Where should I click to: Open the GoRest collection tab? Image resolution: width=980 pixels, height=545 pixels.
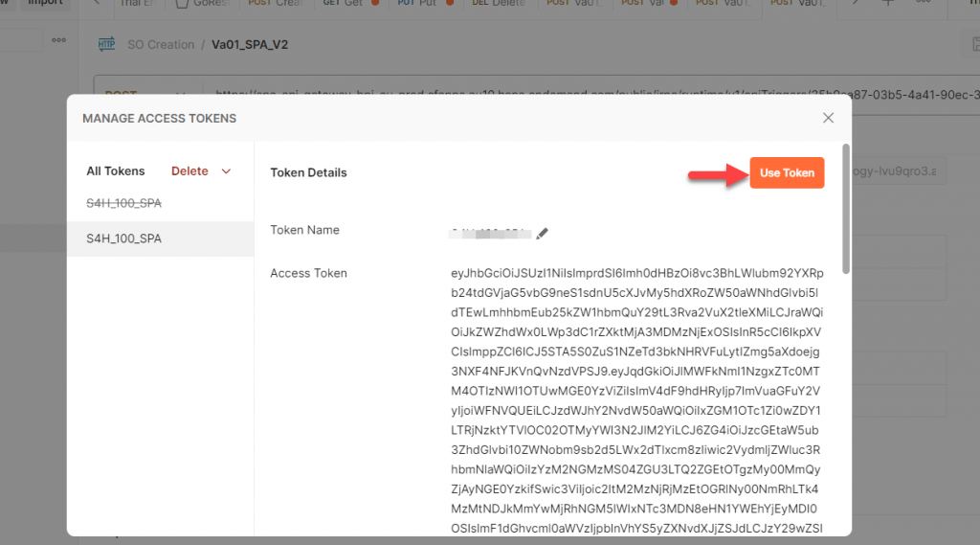pos(202,3)
